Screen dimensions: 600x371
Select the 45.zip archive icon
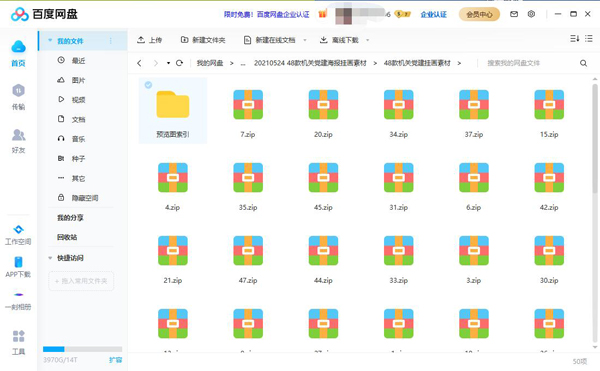coord(323,177)
